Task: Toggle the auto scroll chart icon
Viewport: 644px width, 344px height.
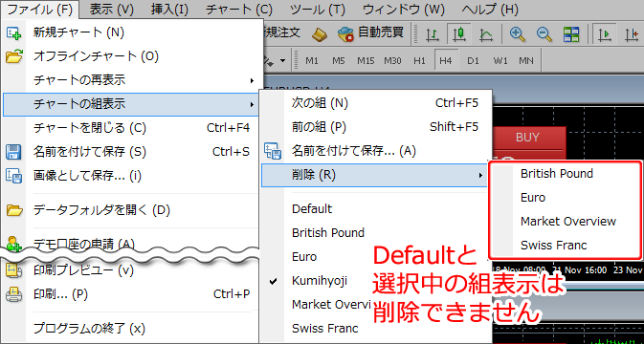Action: [x=604, y=34]
